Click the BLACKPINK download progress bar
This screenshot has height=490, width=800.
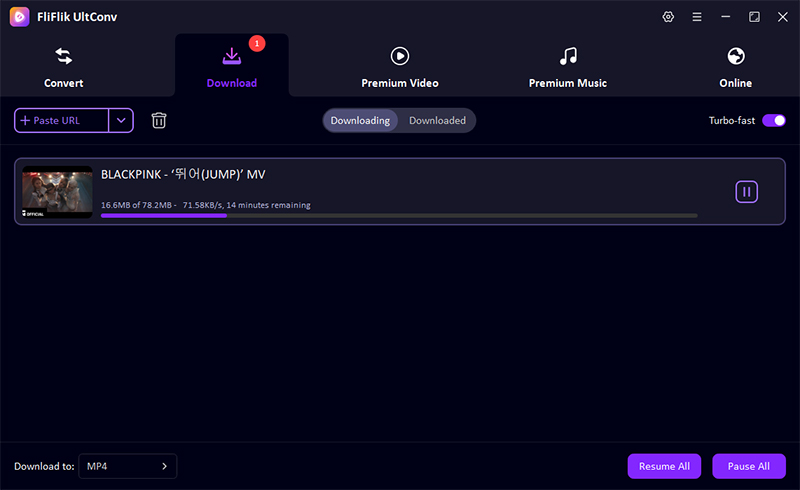399,215
